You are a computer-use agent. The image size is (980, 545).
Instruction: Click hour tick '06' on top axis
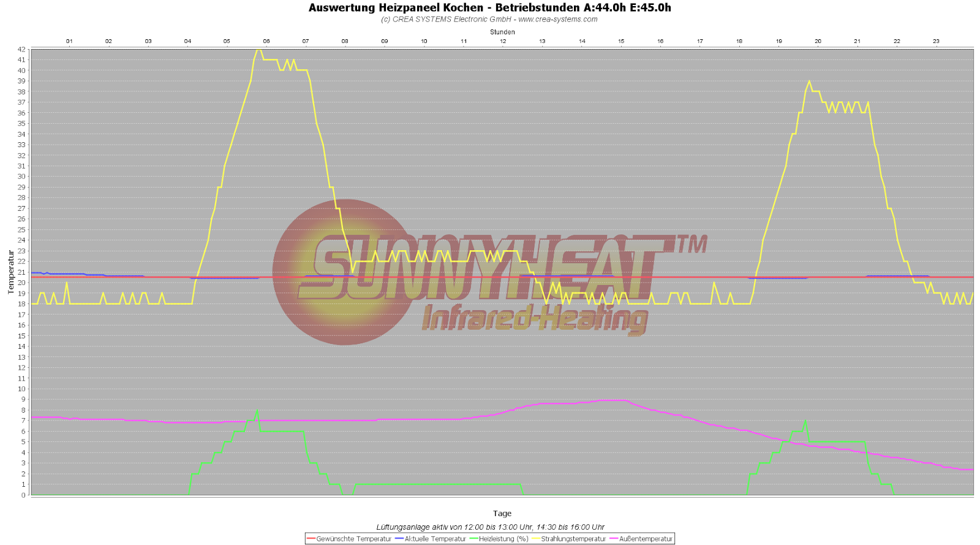[x=266, y=41]
